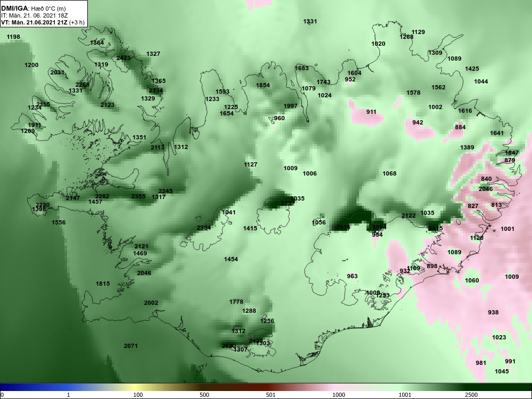Click the map value 1815
This screenshot has width=532, height=399.
click(103, 284)
